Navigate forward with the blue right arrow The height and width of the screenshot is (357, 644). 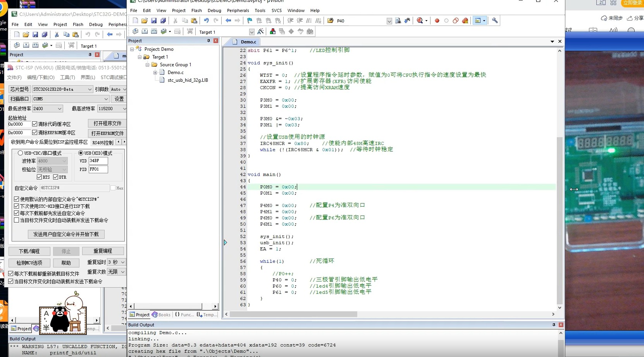click(x=238, y=21)
